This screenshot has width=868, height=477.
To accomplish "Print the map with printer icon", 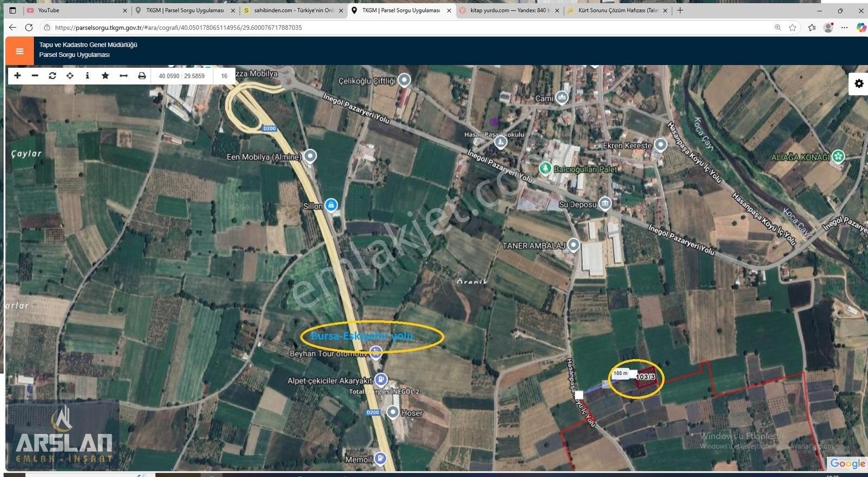I will coord(142,76).
